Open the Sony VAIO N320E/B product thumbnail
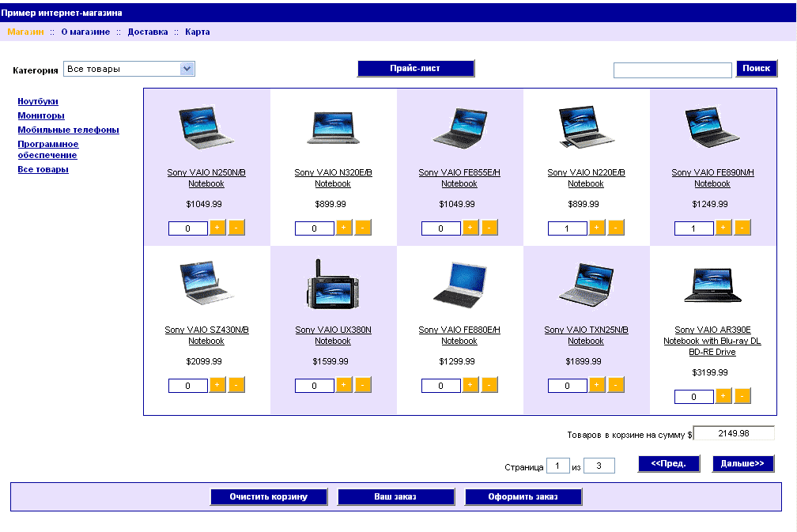 [333, 128]
